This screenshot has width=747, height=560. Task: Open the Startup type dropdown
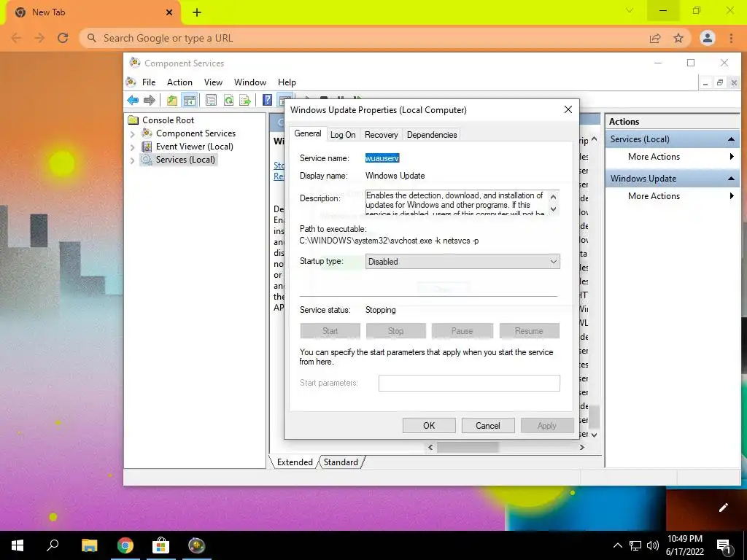coord(462,262)
